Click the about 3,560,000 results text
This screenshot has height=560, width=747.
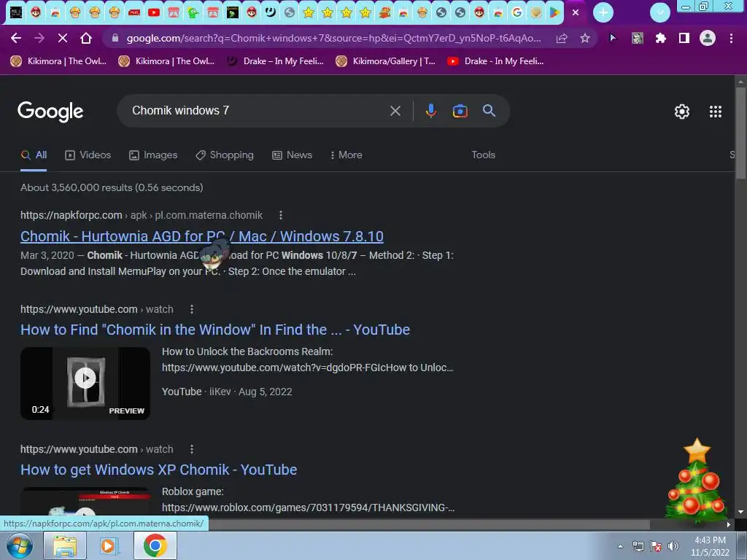pos(112,187)
